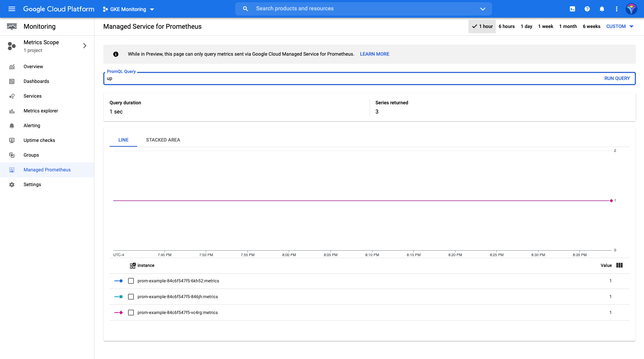Click the instance grouping icon in legend header

tap(133, 265)
